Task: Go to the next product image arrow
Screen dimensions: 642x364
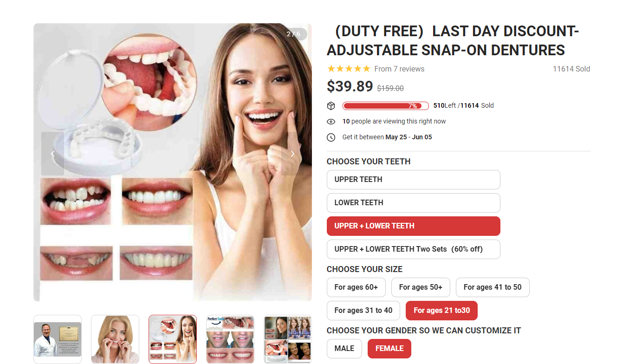Action: [292, 154]
